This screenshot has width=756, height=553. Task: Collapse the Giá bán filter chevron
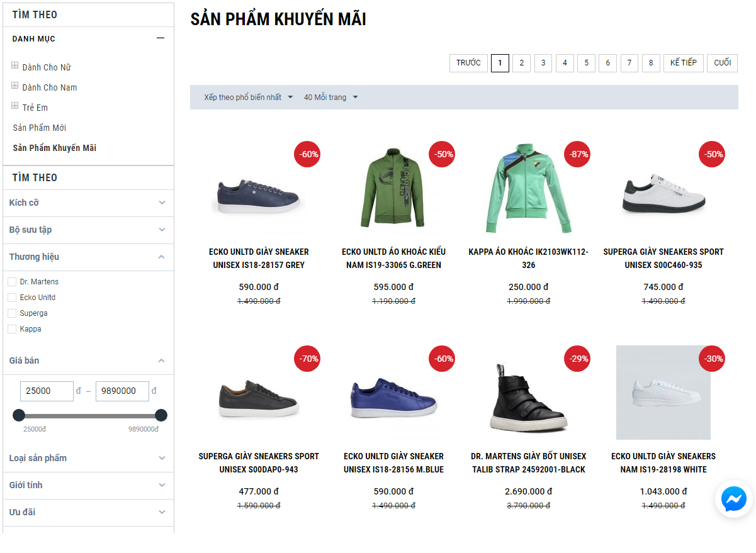point(162,360)
